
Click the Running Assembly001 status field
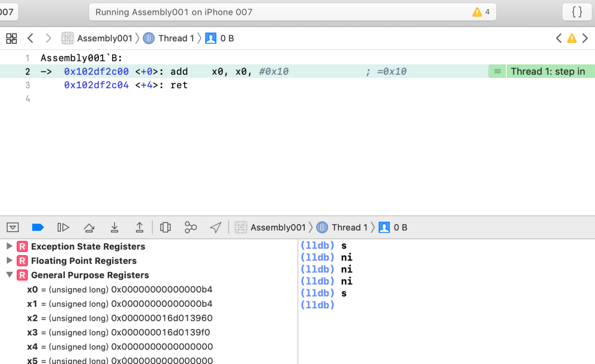click(293, 12)
